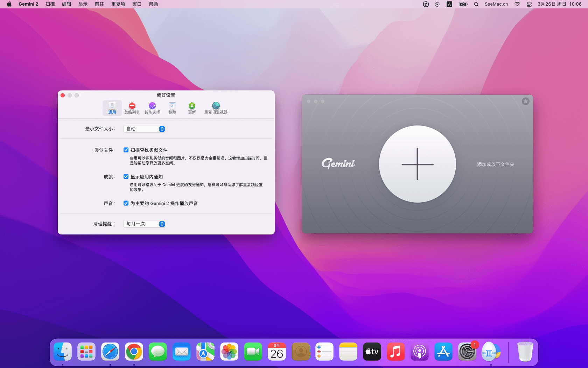Click the SeeMac.cn menu bar text
Image resolution: width=588 pixels, height=368 pixels.
pos(496,4)
